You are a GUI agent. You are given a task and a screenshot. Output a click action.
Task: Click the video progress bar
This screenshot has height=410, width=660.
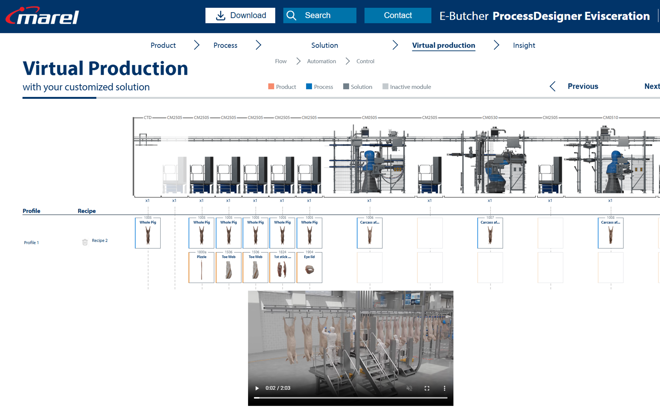pyautogui.click(x=350, y=398)
